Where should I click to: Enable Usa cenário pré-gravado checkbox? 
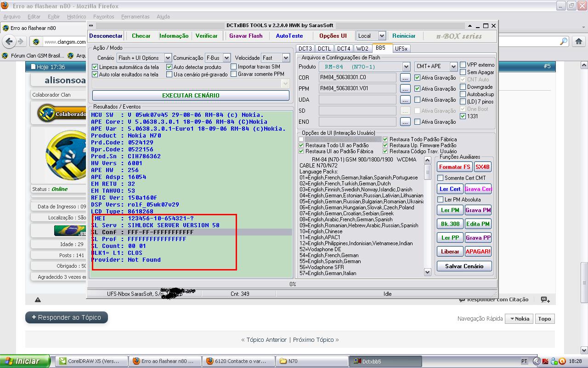[x=169, y=74]
